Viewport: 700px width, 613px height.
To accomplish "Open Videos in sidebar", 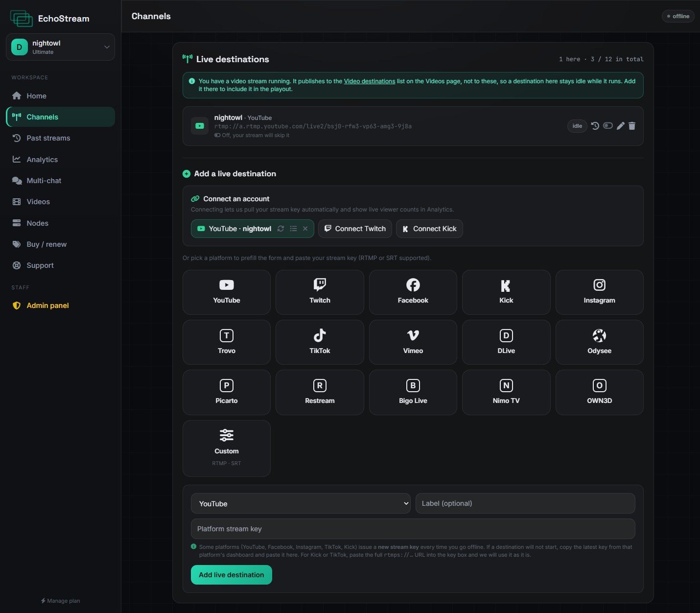I will pyautogui.click(x=60, y=202).
